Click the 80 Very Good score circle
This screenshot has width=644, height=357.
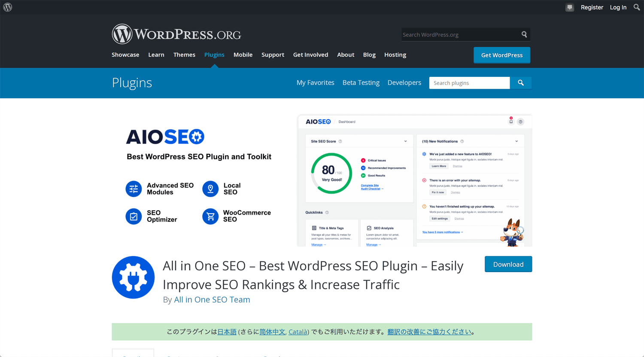pyautogui.click(x=331, y=173)
